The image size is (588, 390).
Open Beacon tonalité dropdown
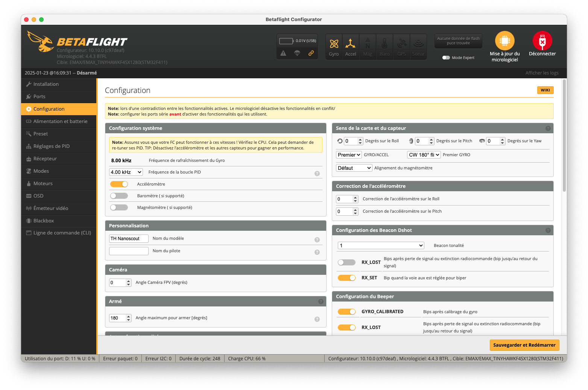pyautogui.click(x=381, y=245)
